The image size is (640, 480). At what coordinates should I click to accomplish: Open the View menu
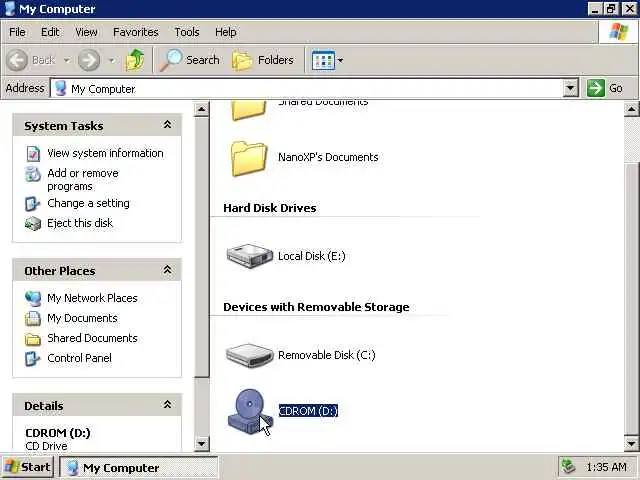click(x=86, y=32)
